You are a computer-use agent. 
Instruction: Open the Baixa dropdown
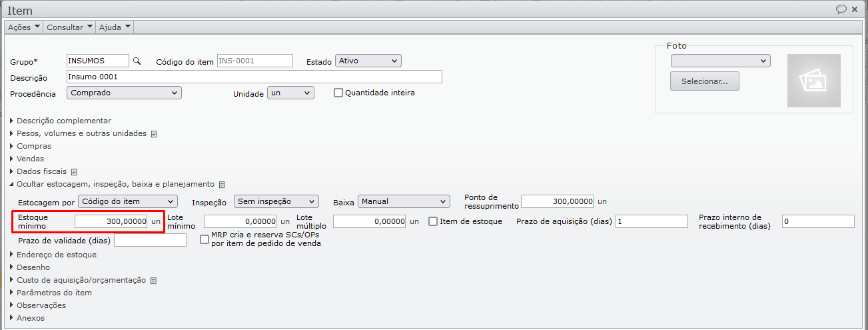[x=404, y=201]
